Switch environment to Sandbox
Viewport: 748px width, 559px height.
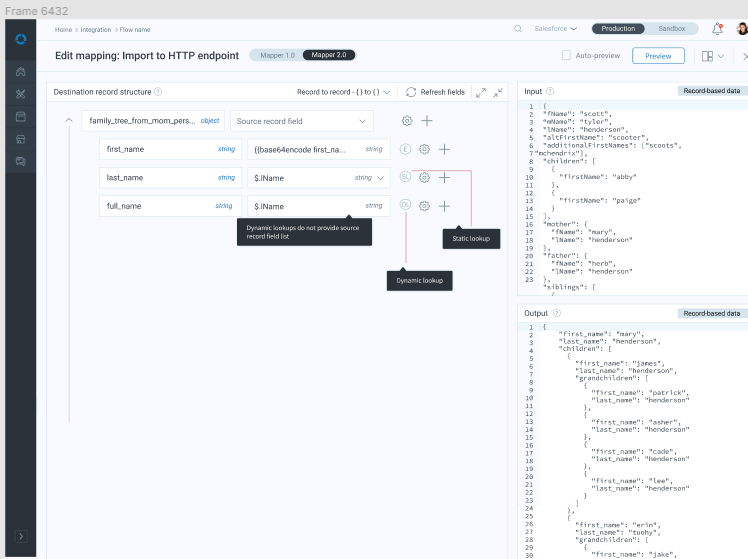tap(671, 29)
